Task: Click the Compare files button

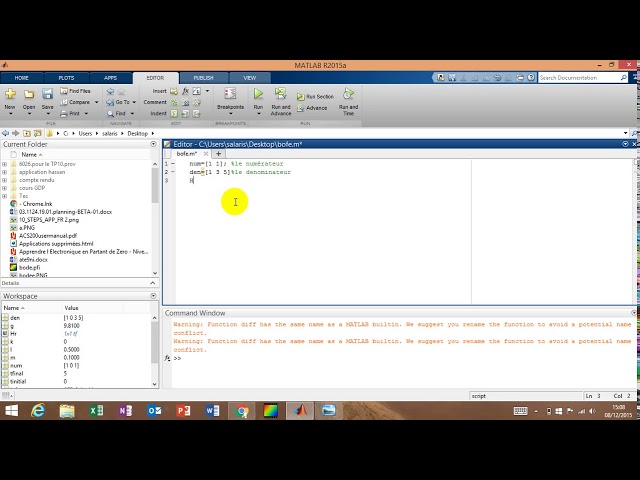Action: click(75, 102)
